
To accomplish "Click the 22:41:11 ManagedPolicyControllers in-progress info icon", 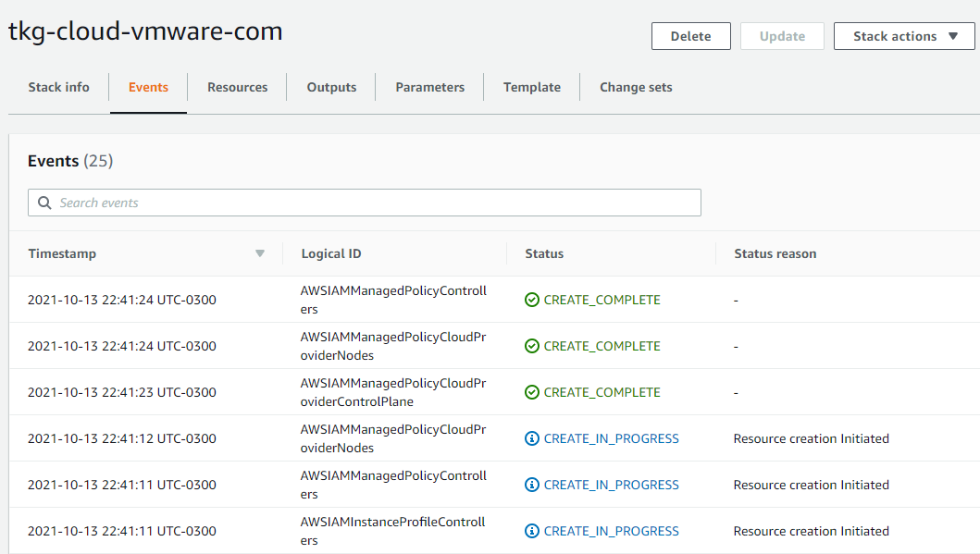I will (532, 485).
